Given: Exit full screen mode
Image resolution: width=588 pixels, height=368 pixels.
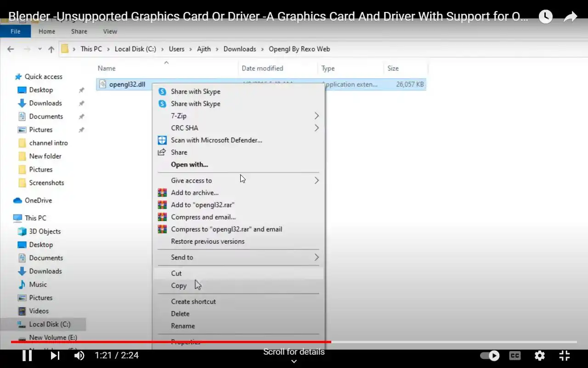Looking at the screenshot, I should coord(565,356).
